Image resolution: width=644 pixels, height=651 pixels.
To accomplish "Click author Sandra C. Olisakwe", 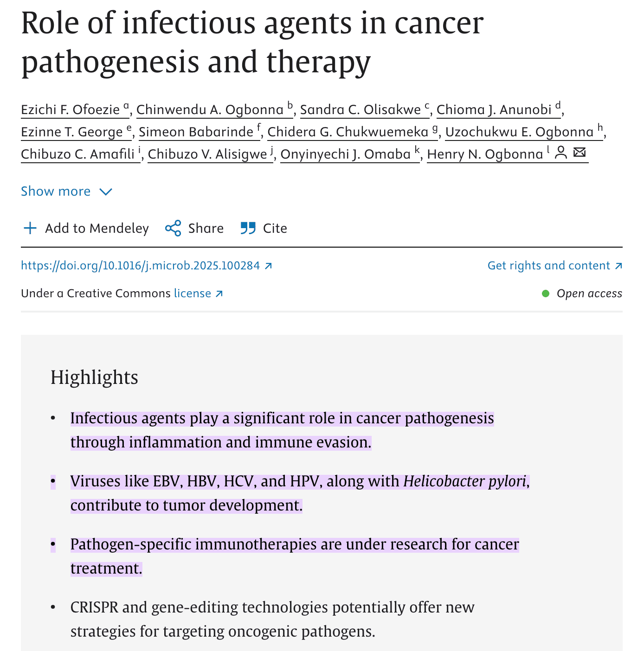I will click(x=361, y=110).
